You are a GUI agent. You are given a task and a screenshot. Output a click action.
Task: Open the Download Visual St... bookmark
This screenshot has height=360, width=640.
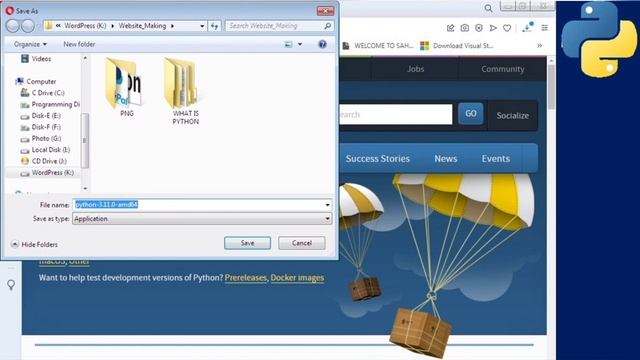[x=457, y=46]
